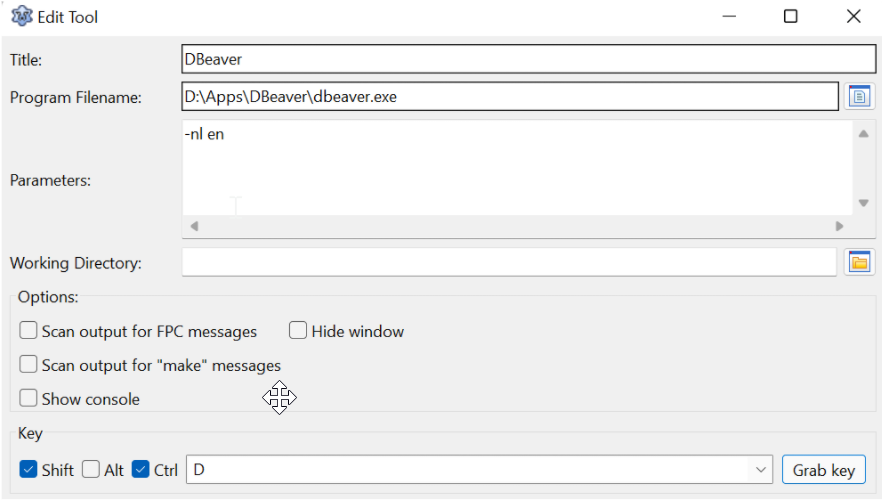Uncheck the Shift modifier checkbox
882x500 pixels.
[28, 469]
